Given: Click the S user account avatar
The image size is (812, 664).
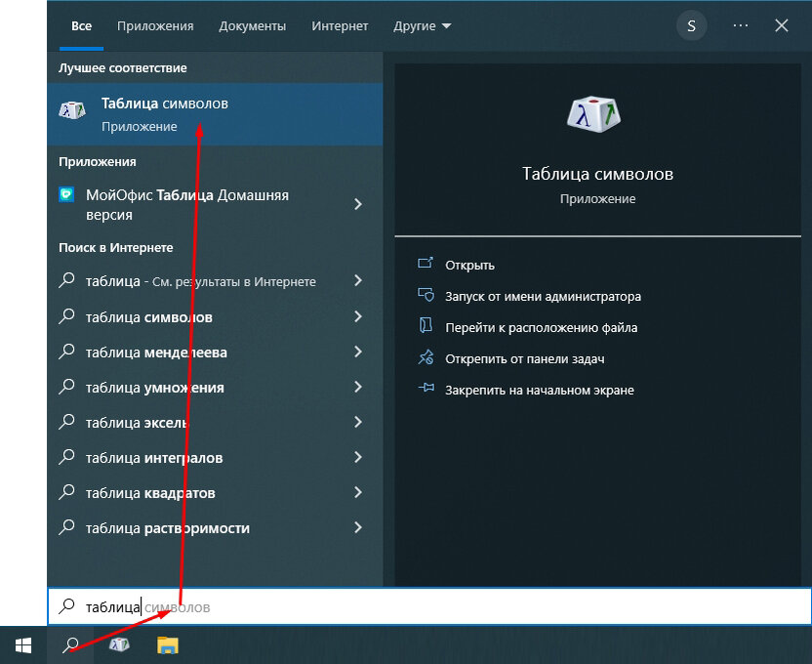Looking at the screenshot, I should 691,26.
